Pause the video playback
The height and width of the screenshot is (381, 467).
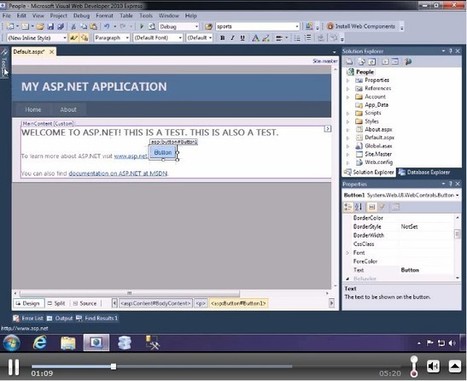14,366
